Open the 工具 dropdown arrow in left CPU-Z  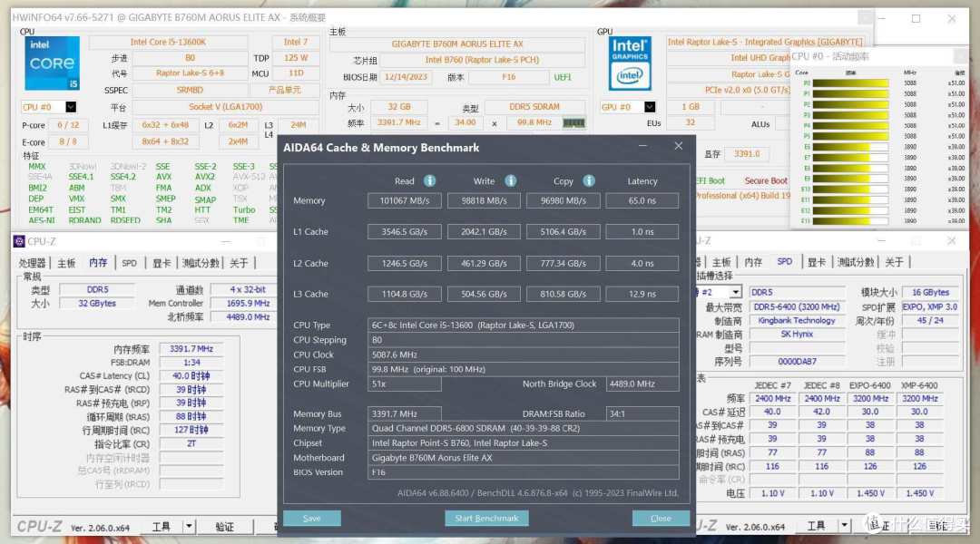[x=188, y=526]
